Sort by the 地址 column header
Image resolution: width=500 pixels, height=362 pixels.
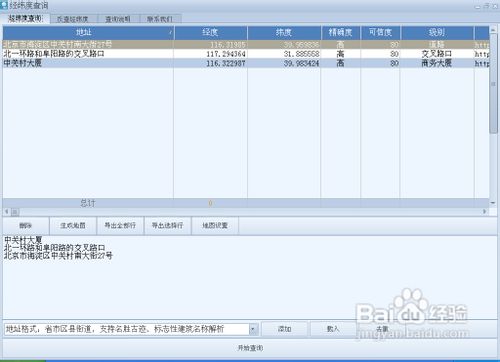pyautogui.click(x=88, y=32)
